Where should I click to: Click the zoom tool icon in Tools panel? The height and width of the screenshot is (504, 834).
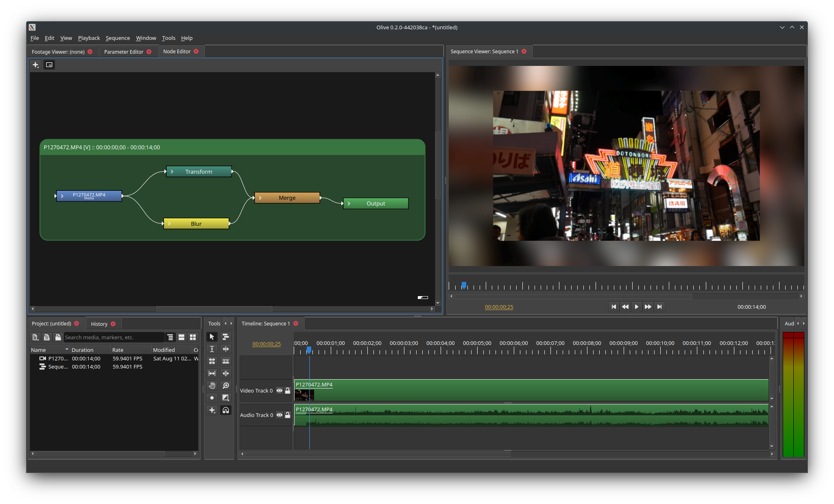point(226,386)
